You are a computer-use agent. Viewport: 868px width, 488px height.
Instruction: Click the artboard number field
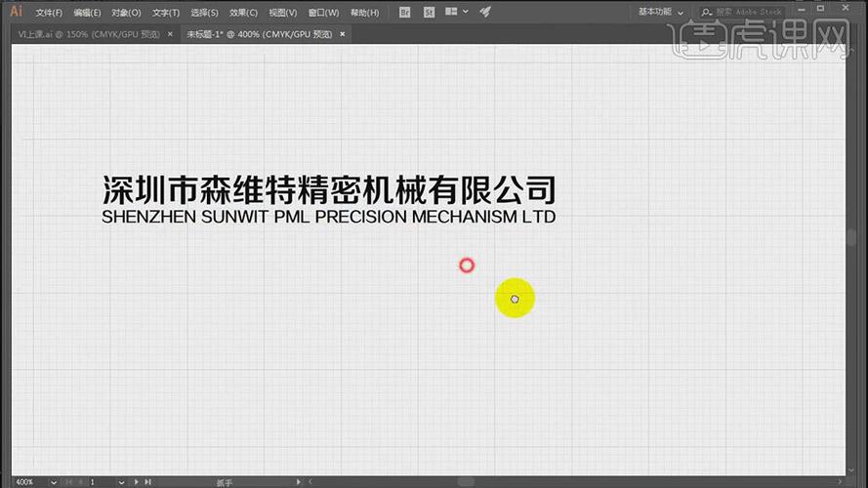click(x=102, y=482)
